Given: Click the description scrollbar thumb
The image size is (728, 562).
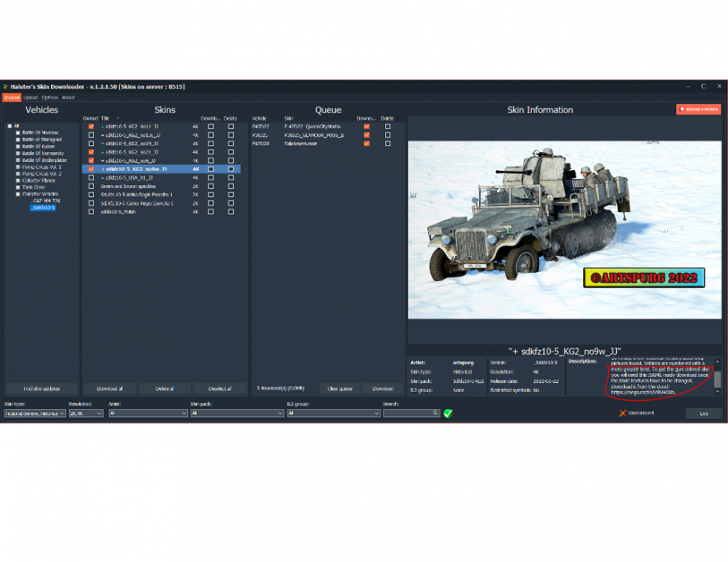Looking at the screenshot, I should click(x=718, y=379).
